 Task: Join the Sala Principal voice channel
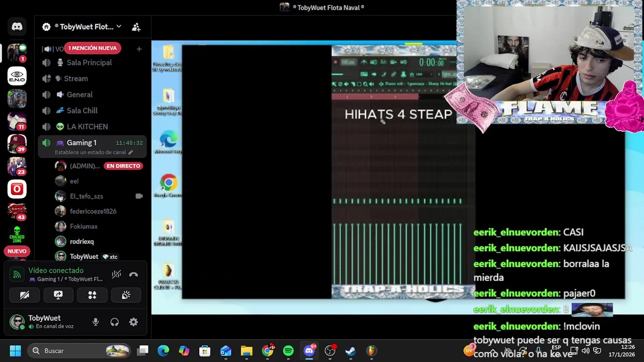[93, 62]
